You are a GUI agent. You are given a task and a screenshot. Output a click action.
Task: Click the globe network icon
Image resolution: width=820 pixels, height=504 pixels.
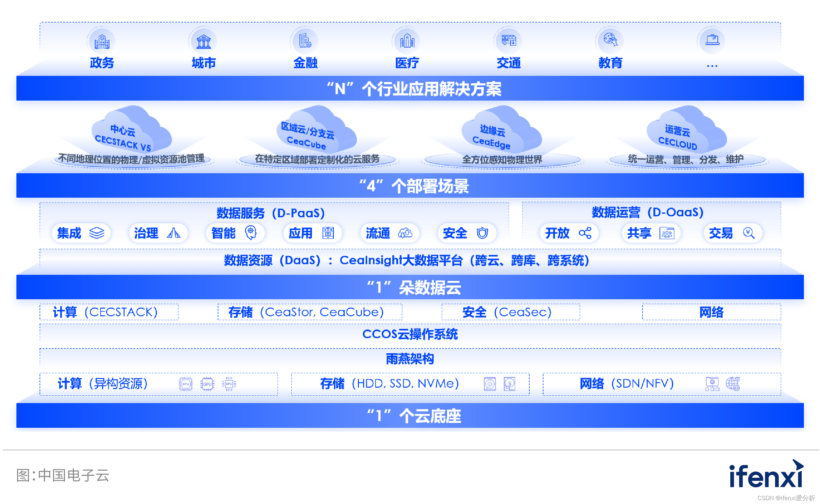pyautogui.click(x=732, y=384)
